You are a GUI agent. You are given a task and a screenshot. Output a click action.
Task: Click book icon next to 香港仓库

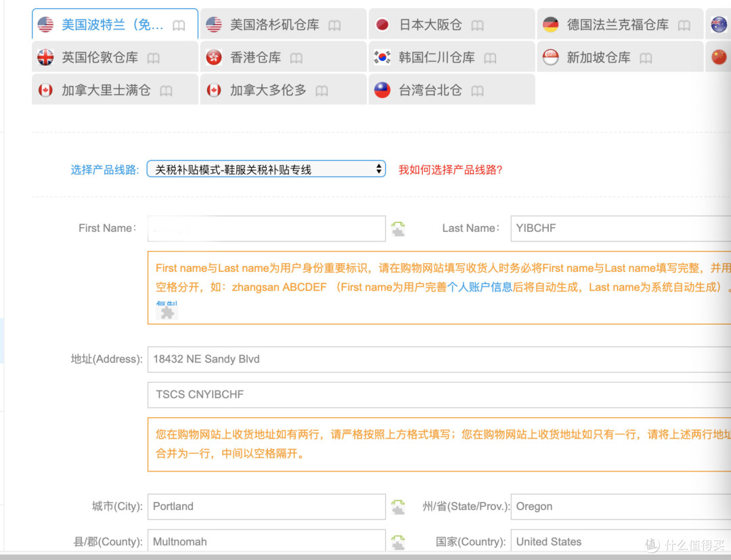(296, 58)
